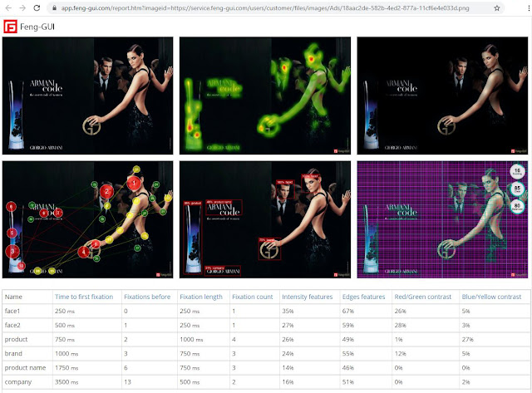Open the purple grid aesthetics thumbnail
Screen dimensions: 532x393
tap(442, 219)
